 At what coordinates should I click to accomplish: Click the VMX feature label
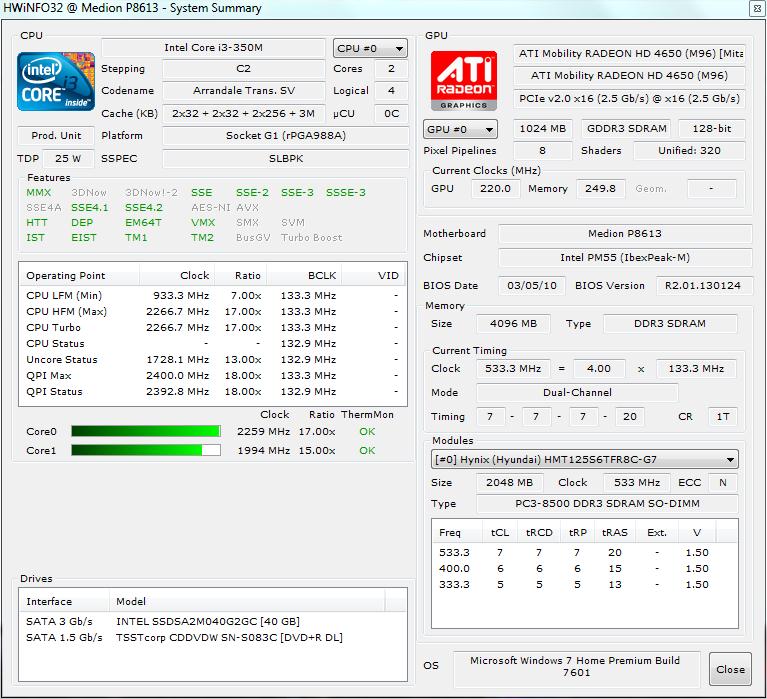click(x=203, y=223)
